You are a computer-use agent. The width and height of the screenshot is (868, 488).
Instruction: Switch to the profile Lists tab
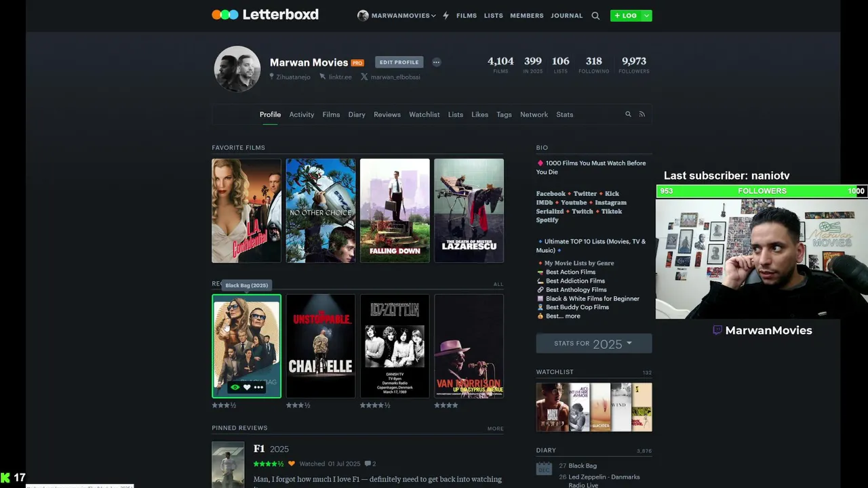456,115
